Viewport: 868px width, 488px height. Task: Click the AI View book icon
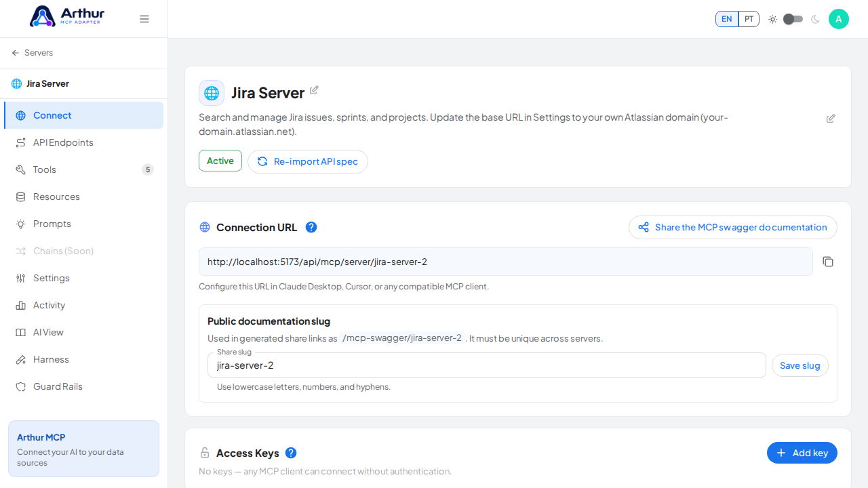tap(21, 332)
